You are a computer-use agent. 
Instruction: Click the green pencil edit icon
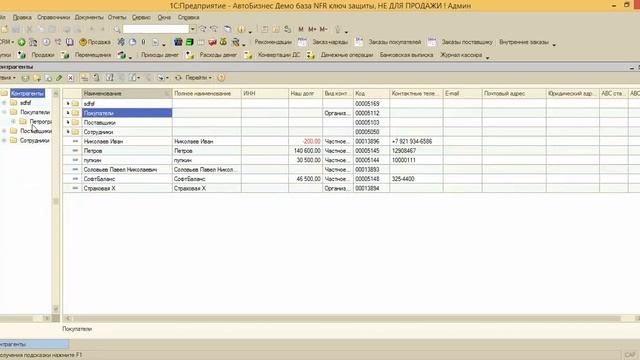pyautogui.click(x=59, y=78)
